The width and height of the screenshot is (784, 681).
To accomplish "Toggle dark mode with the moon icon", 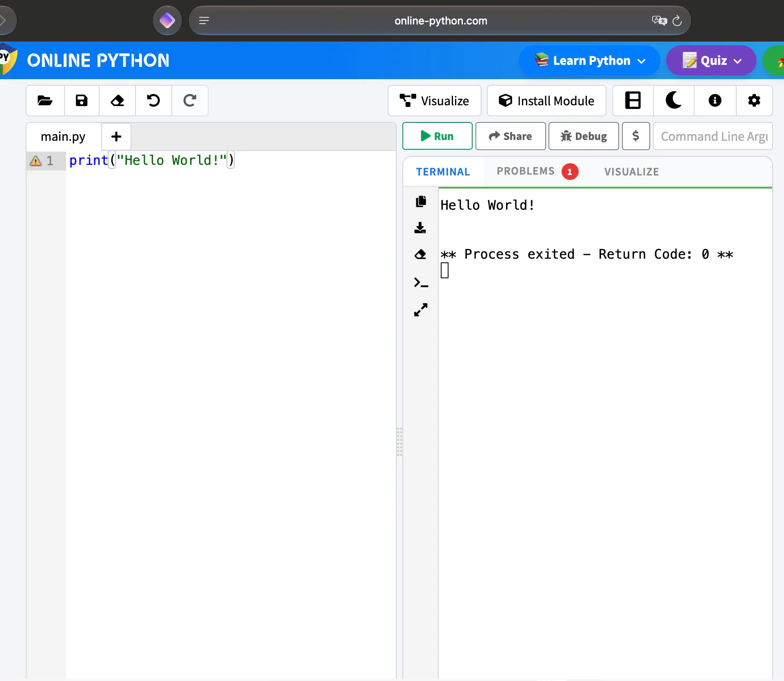I will [x=674, y=100].
